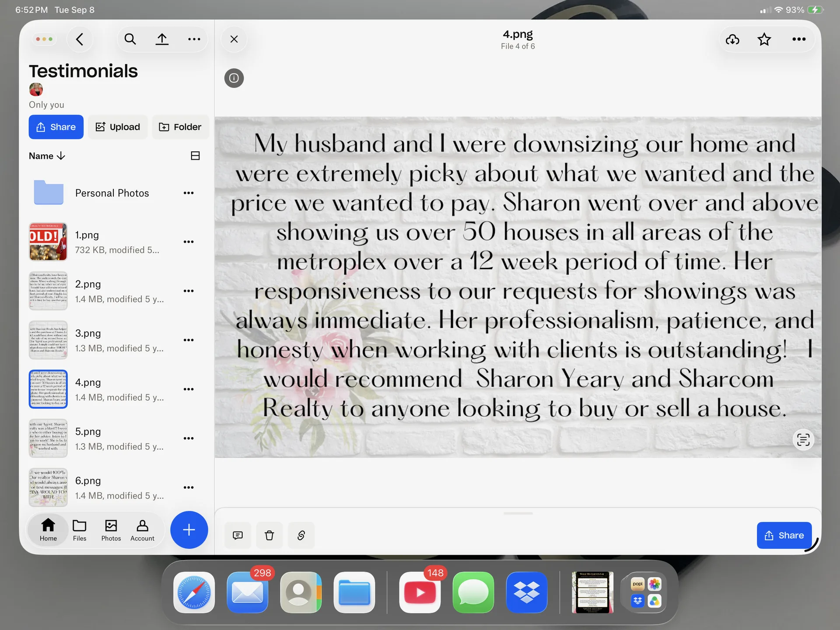
Task: Open options for 3.png
Action: 189,340
